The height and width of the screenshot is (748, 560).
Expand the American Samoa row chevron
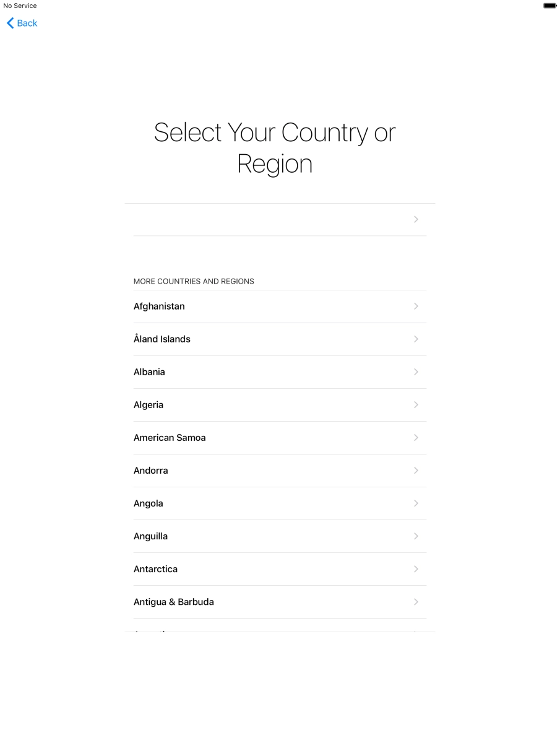point(416,437)
